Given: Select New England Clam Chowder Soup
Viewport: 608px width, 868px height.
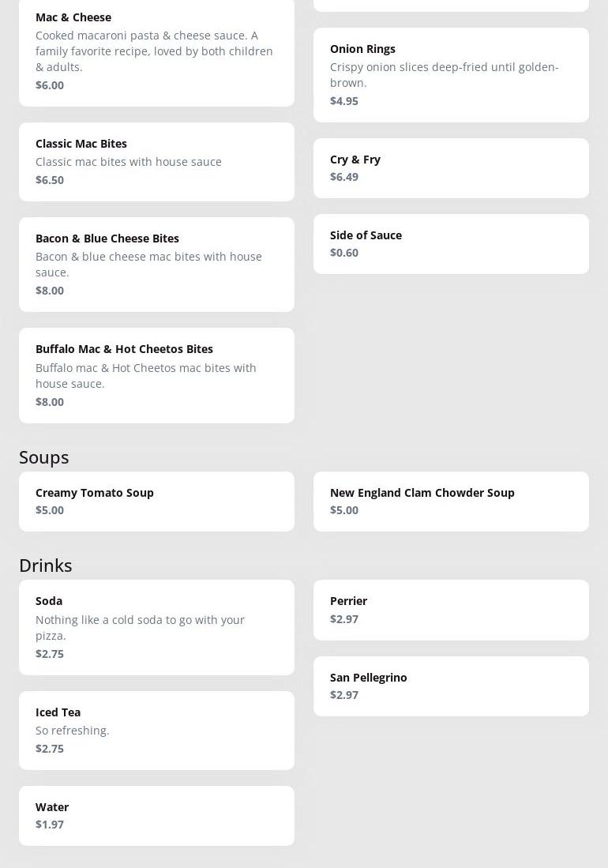Looking at the screenshot, I should (x=451, y=501).
